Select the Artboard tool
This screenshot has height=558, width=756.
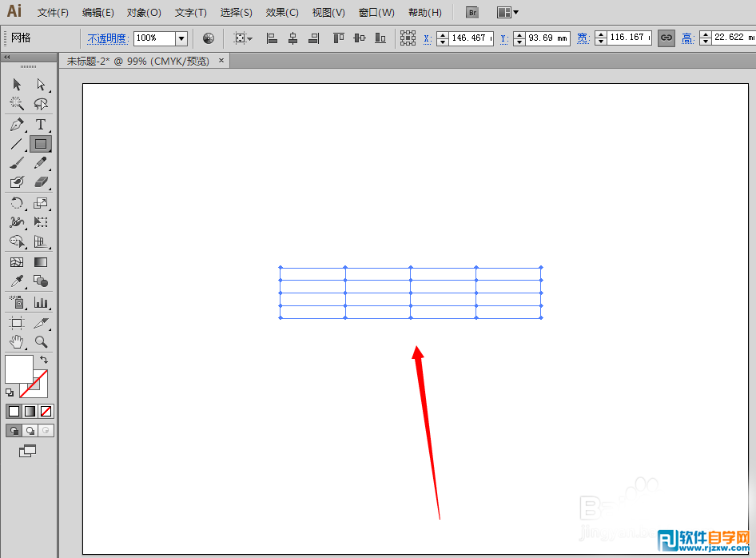[x=17, y=323]
